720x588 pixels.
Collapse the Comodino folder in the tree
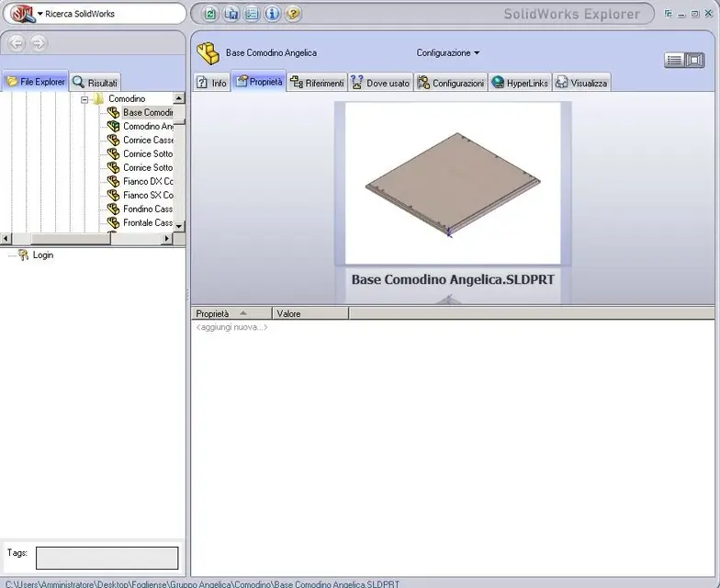click(x=84, y=99)
